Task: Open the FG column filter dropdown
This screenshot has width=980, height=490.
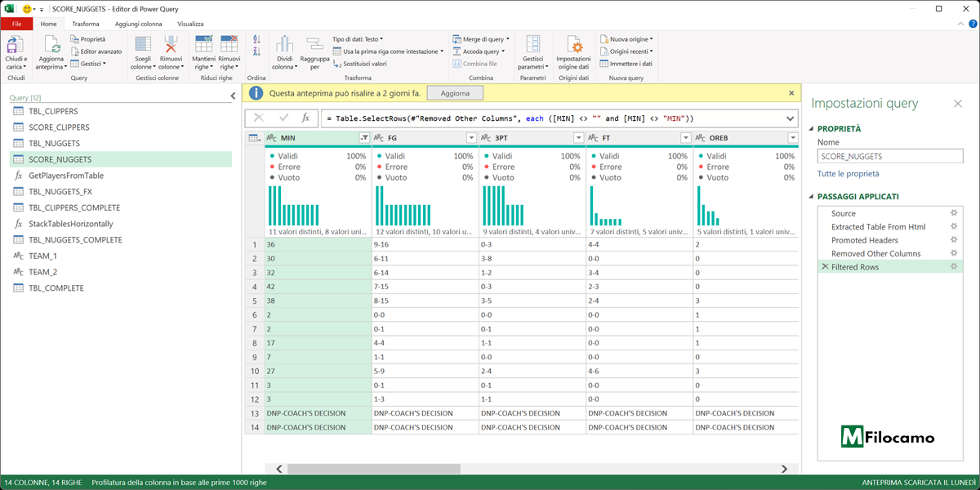Action: point(471,138)
